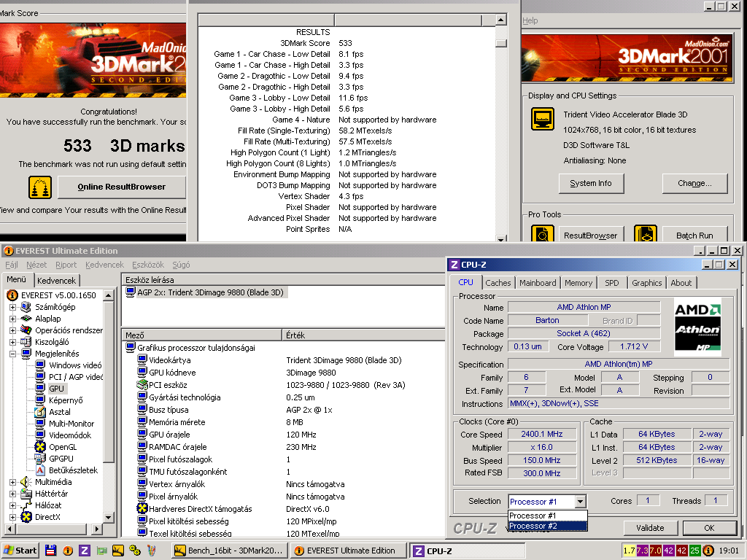The height and width of the screenshot is (560, 747).
Task: Click the Operációs rendszer Windows flag icon
Action: tap(26, 330)
